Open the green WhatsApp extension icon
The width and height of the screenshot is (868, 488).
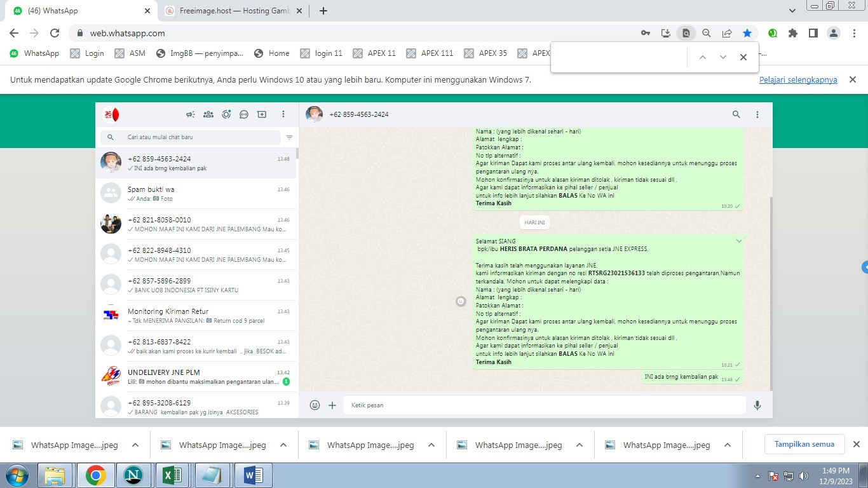click(773, 33)
